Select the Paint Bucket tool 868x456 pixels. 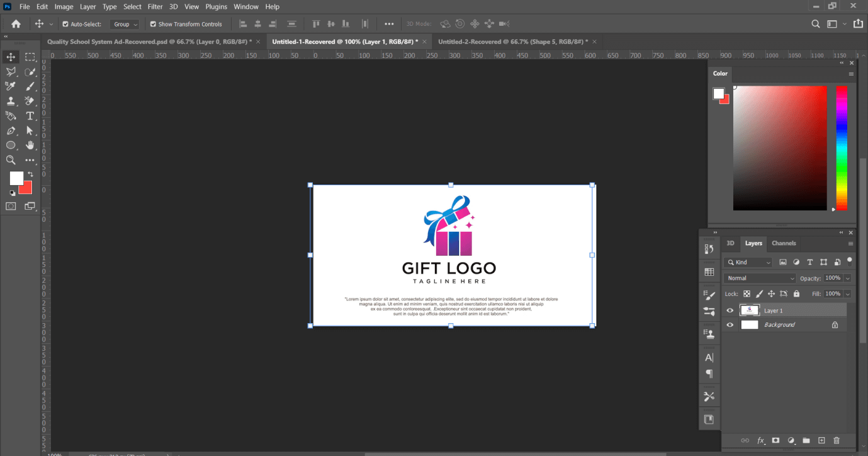[x=11, y=116]
